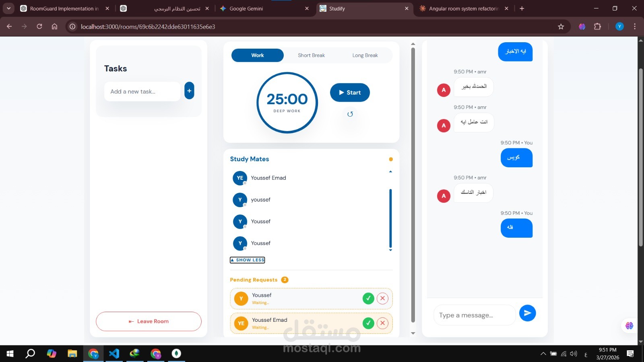Switch to the Angular room system refactoring tab
The image size is (644, 362).
point(464,8)
